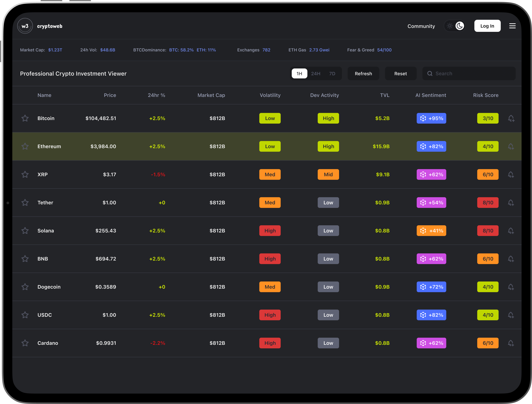Set a price alert bell for Bitcoin
Screen dimensions: 532x404
pos(511,119)
